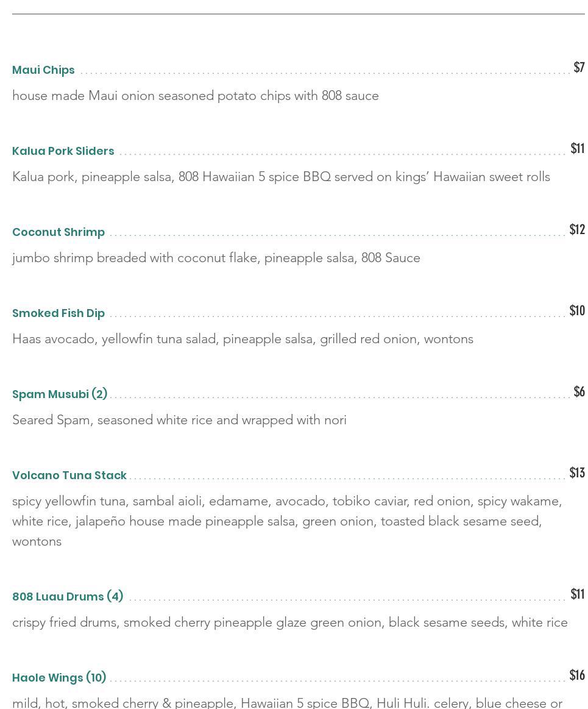Click the Haole Wings (10) title
This screenshot has height=709, width=588.
point(59,678)
